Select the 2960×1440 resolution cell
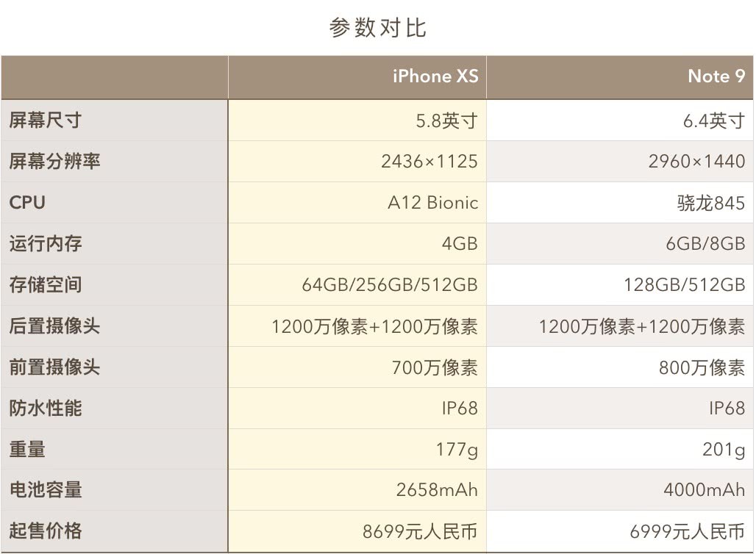 click(x=696, y=162)
